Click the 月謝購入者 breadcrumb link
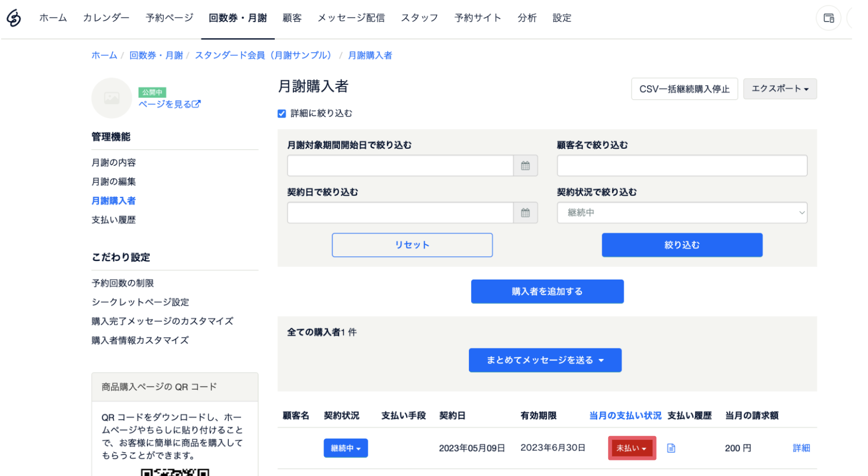868x476 pixels. (x=370, y=55)
